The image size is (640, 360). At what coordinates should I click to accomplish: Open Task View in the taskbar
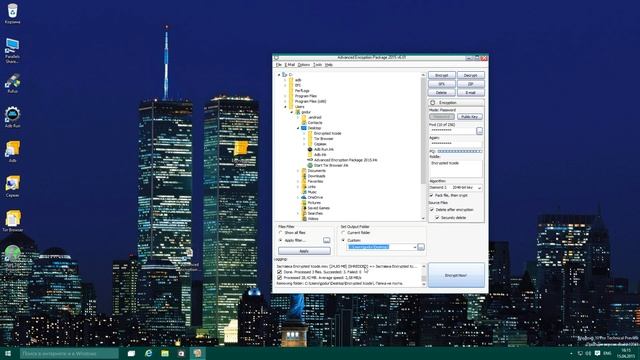tap(131, 353)
